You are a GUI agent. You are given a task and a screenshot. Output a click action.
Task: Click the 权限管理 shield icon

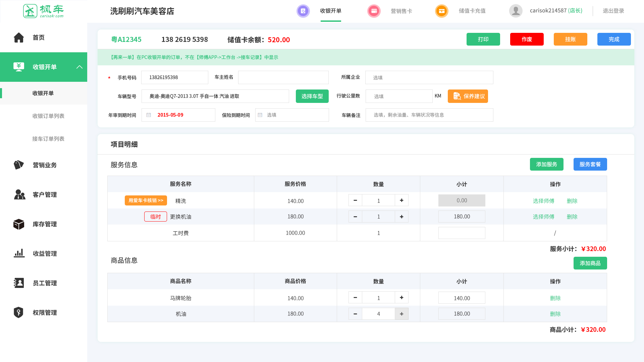click(18, 312)
